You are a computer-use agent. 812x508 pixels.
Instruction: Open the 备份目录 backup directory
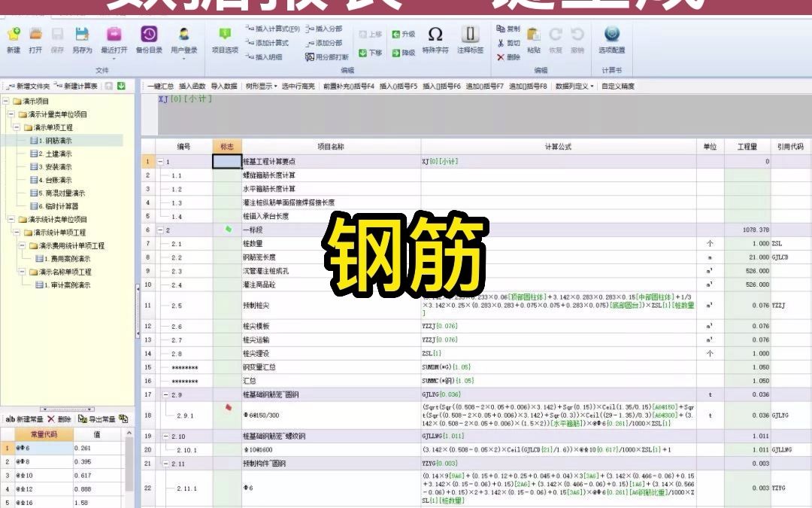click(x=150, y=41)
